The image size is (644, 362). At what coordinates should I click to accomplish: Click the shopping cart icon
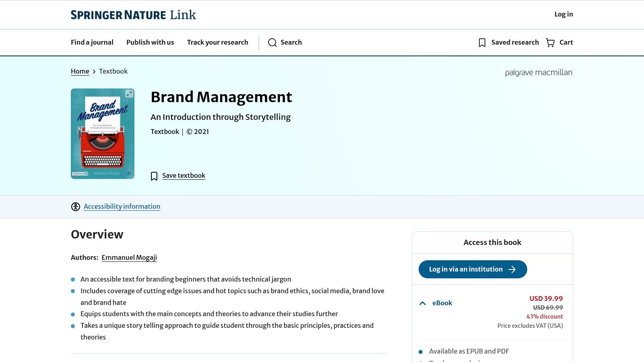[550, 43]
